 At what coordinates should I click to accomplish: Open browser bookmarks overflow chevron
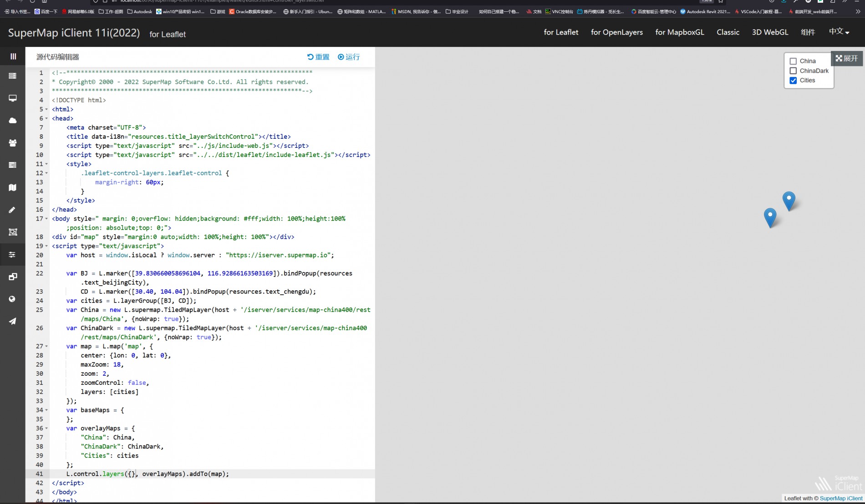click(x=858, y=11)
